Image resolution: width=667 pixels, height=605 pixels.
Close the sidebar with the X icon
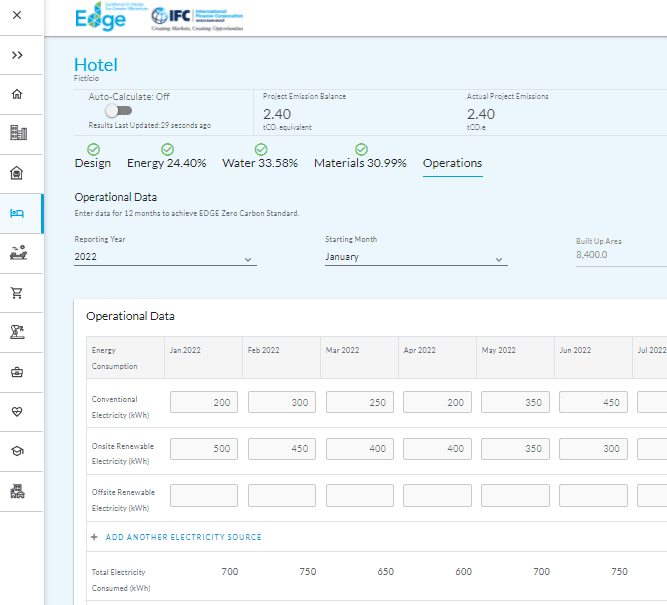pos(17,16)
